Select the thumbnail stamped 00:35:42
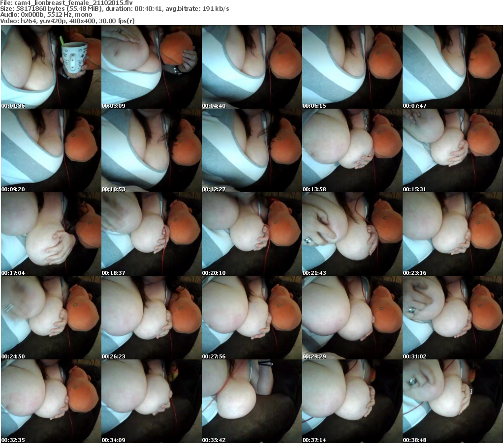 click(252, 401)
